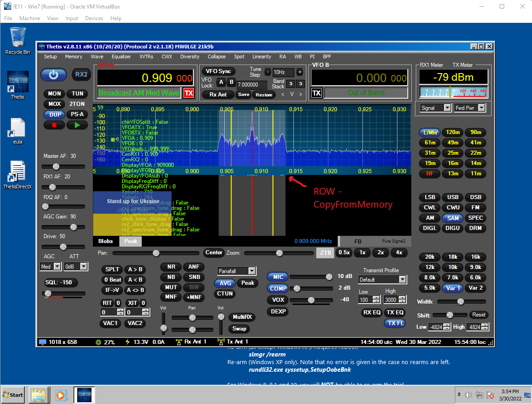
Task: Click the tune step plus button
Action: (x=300, y=72)
